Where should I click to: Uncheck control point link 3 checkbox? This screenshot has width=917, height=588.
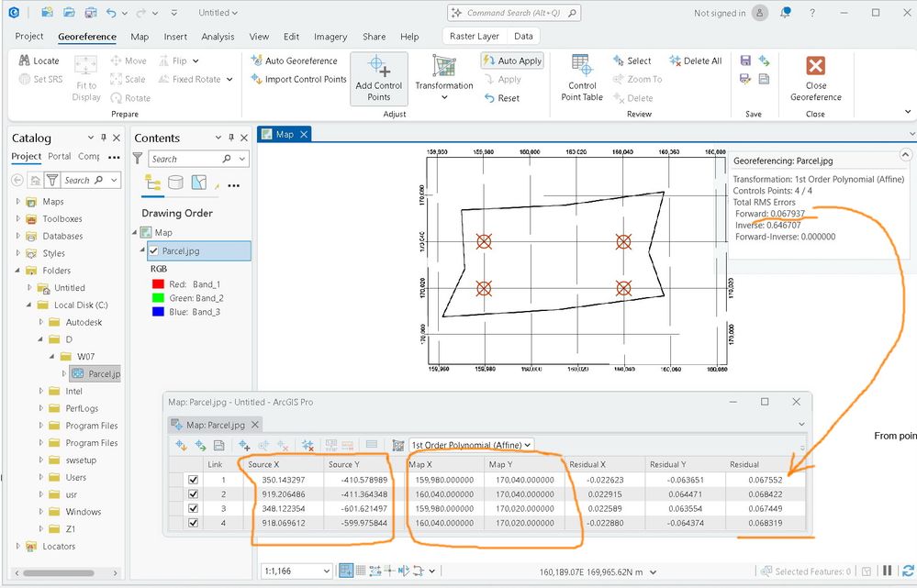pos(194,508)
